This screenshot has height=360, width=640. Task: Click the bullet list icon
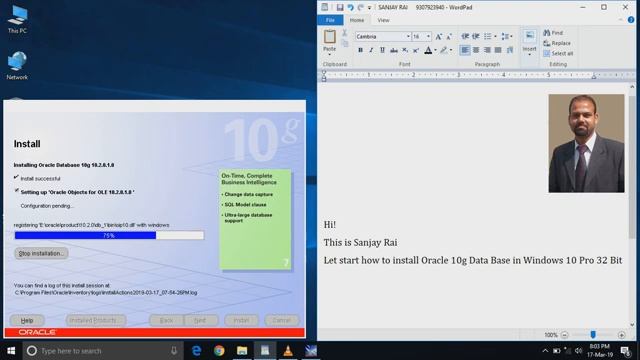point(487,36)
